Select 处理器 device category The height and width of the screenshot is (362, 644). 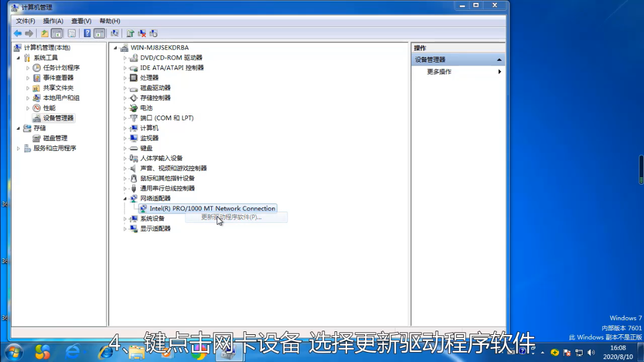149,78
